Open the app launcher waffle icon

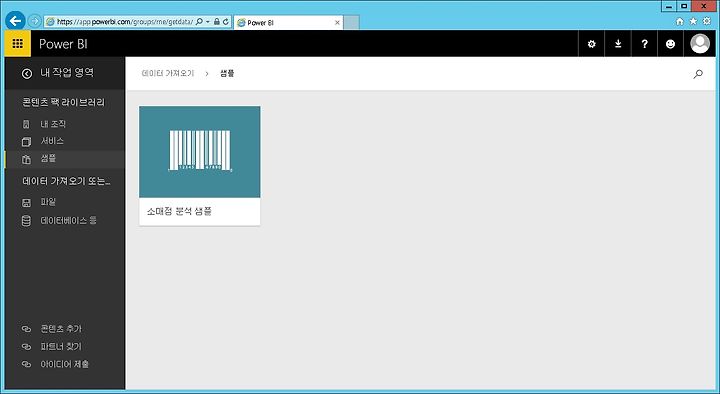pyautogui.click(x=17, y=44)
